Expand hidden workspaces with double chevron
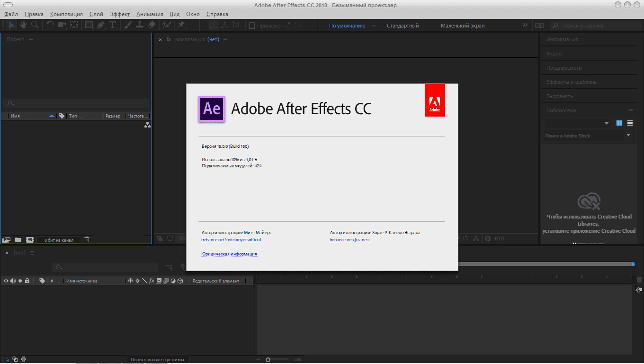Screen dimensions: 644x364 pyautogui.click(x=525, y=25)
